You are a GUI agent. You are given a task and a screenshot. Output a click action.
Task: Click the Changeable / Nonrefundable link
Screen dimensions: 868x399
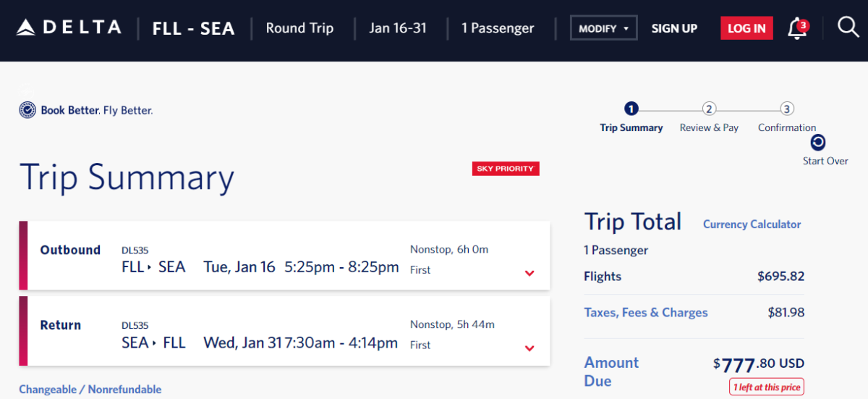click(x=90, y=390)
